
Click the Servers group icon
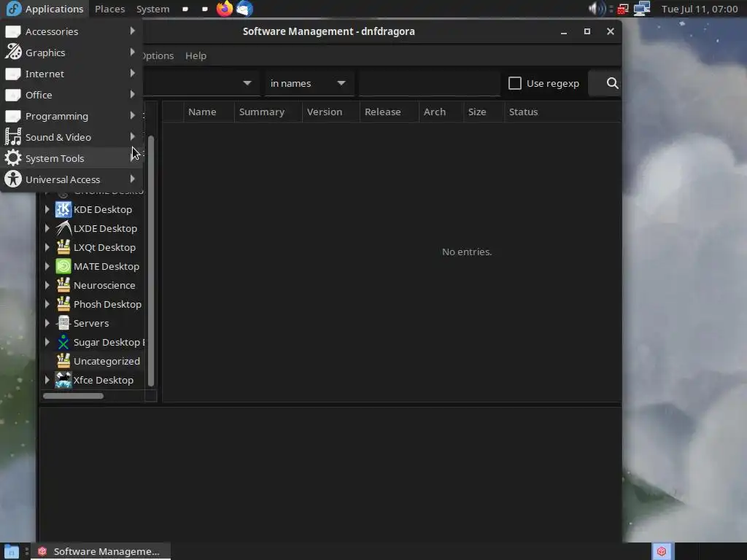(x=63, y=323)
